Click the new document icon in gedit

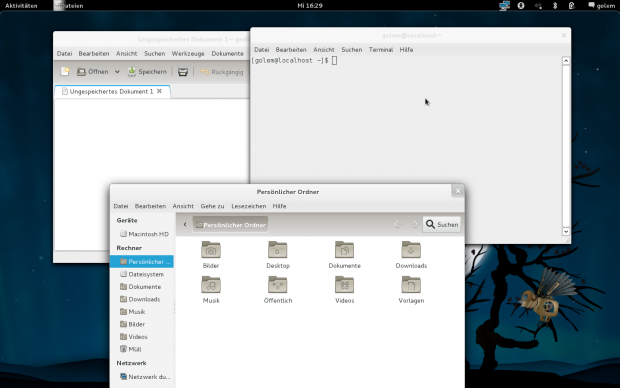pyautogui.click(x=65, y=72)
